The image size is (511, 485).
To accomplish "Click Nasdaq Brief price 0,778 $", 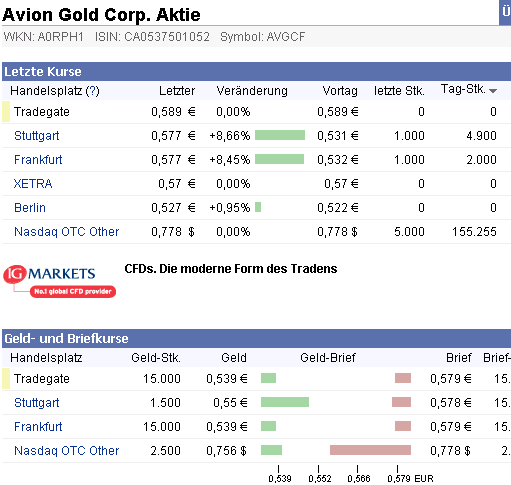I will [x=450, y=451].
